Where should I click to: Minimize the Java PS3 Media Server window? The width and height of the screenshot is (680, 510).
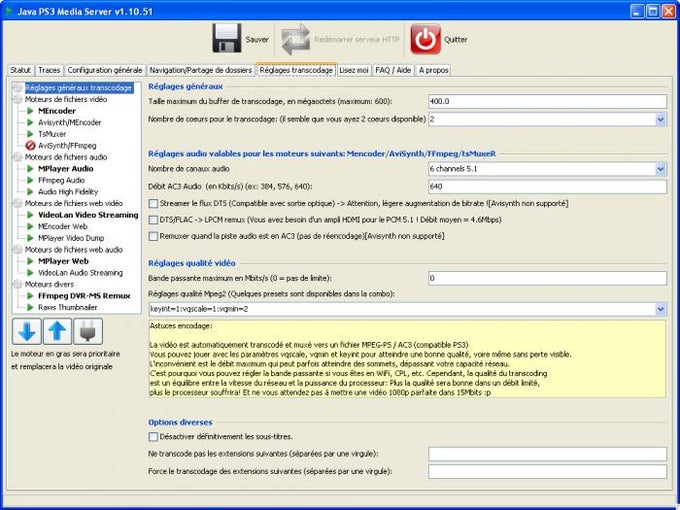click(638, 11)
